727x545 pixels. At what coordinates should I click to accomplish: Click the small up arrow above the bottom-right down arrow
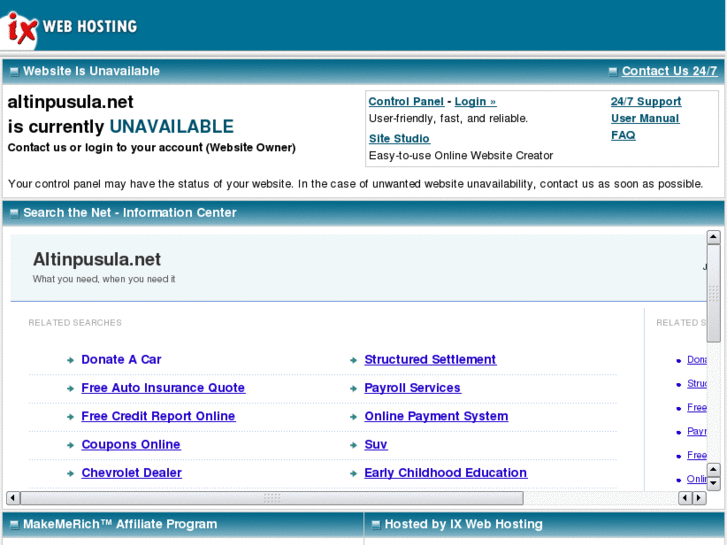713,470
